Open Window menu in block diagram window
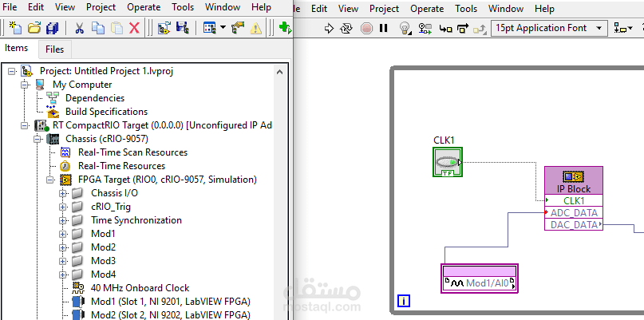 [x=506, y=9]
